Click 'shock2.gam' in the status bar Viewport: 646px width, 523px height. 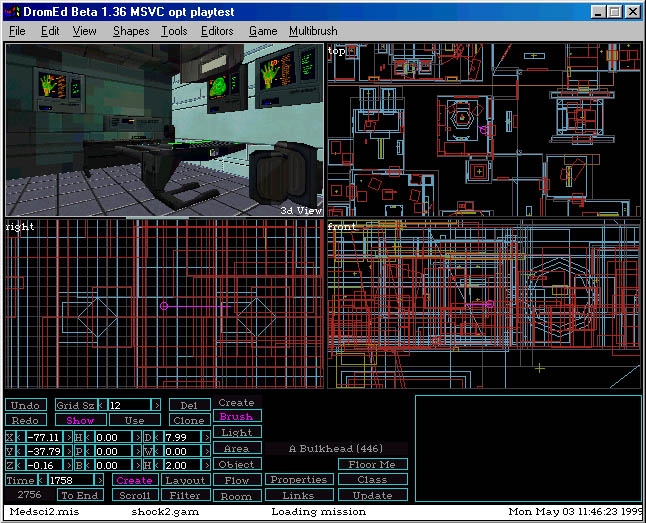[x=165, y=511]
